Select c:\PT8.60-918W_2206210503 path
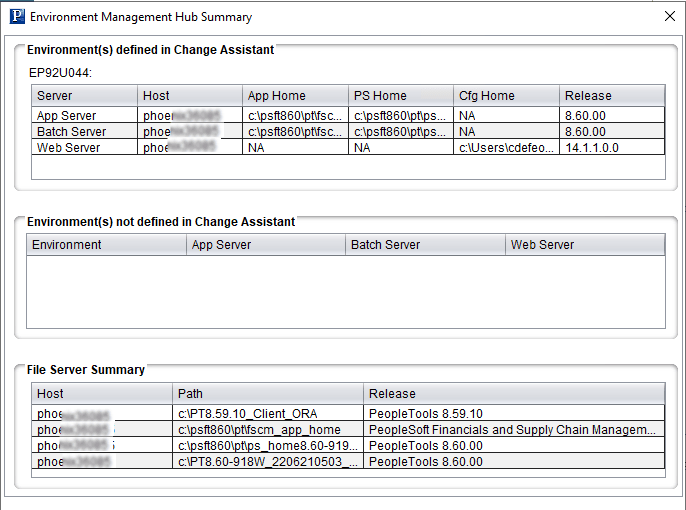 click(x=268, y=461)
